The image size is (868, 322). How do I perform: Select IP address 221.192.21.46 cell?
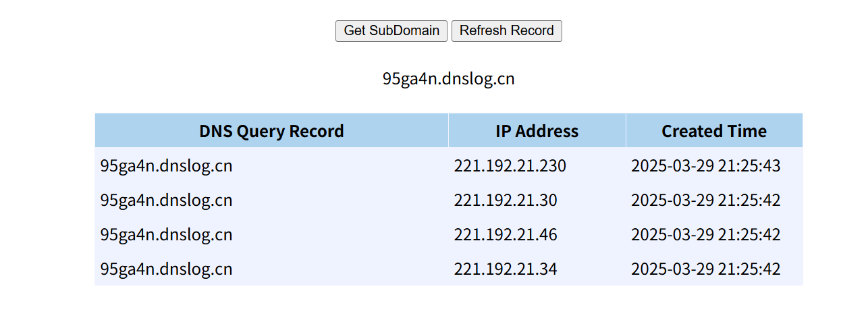506,235
